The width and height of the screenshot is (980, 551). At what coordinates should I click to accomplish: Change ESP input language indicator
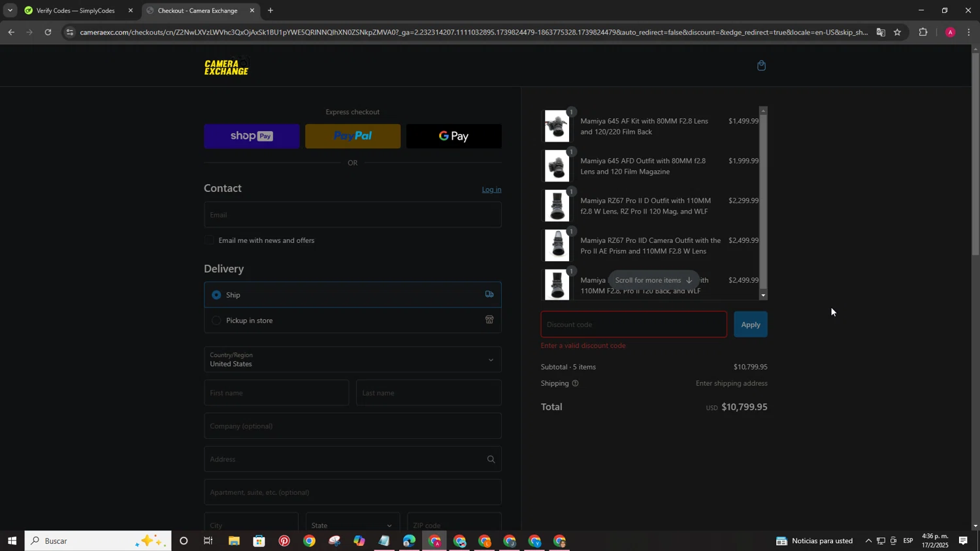(908, 541)
